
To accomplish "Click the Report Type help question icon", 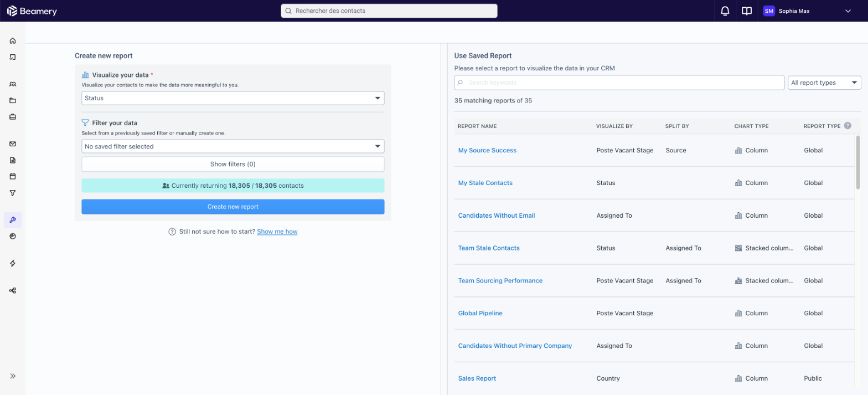I will click(x=848, y=126).
